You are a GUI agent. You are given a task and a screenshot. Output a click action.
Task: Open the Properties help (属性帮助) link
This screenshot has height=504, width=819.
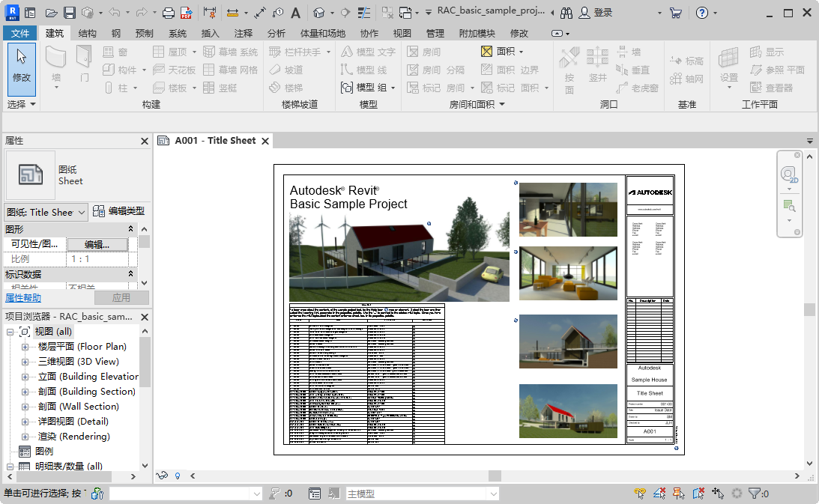[x=23, y=298]
